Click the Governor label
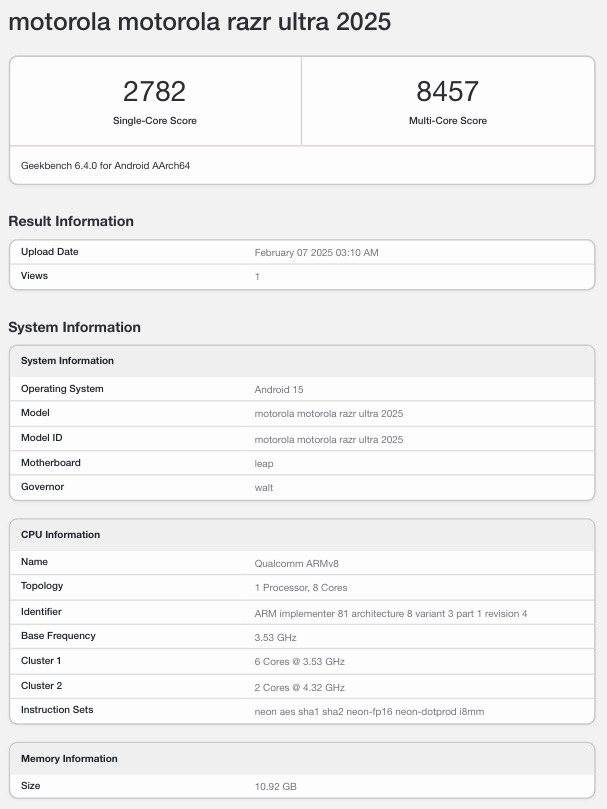This screenshot has height=809, width=607. click(42, 487)
